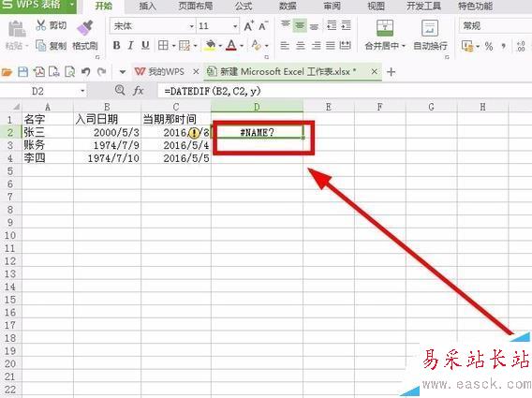Open the 页面布局 ribbon tab
532x398 pixels.
tap(195, 7)
